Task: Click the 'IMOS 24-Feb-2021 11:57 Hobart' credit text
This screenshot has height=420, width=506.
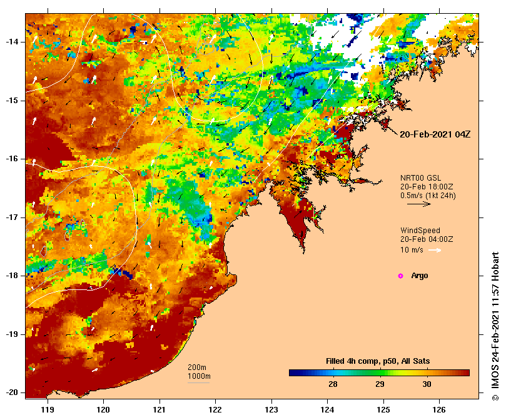Action: pyautogui.click(x=495, y=321)
